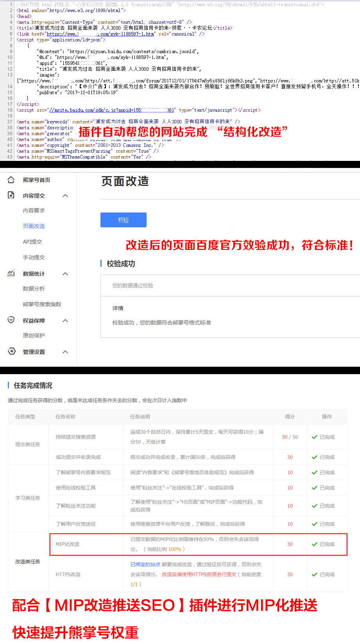Click the checkmark icon in the 持续提交搜索资源 row
The width and height of the screenshot is (360, 644).
[314, 437]
